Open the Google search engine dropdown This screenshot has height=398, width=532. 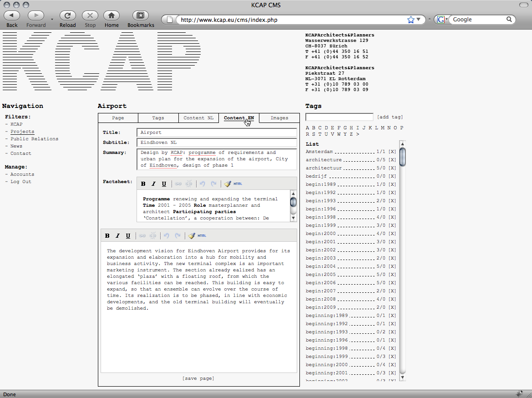[441, 20]
